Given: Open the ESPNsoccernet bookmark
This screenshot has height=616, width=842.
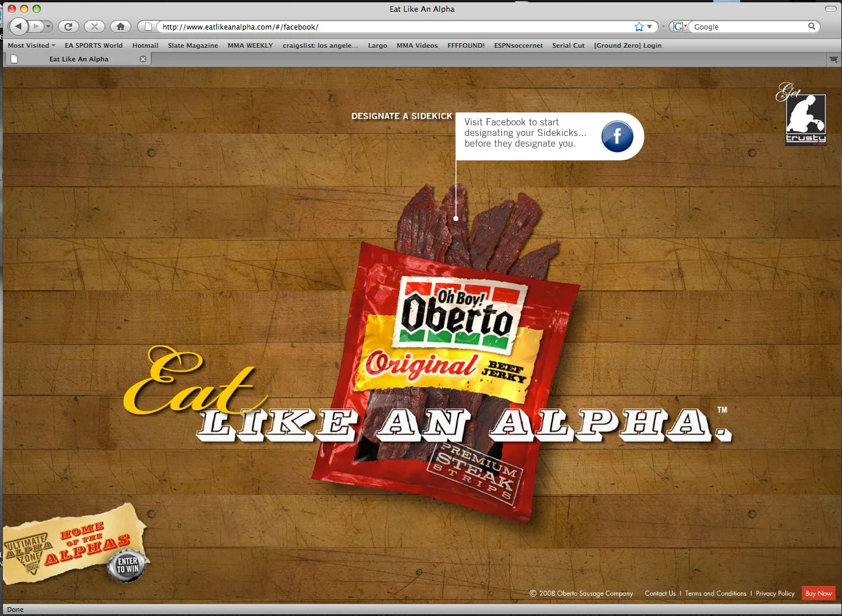Looking at the screenshot, I should tap(519, 46).
